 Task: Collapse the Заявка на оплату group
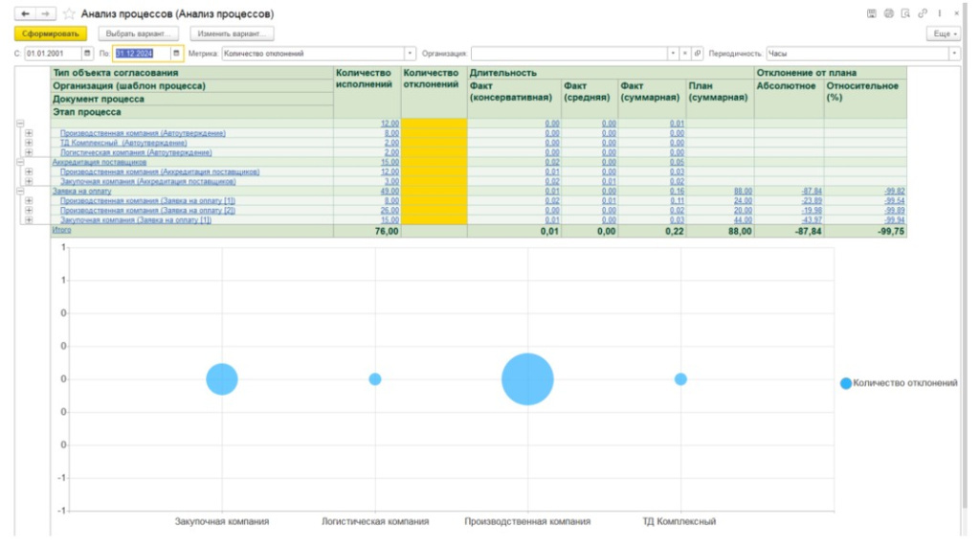(x=20, y=192)
